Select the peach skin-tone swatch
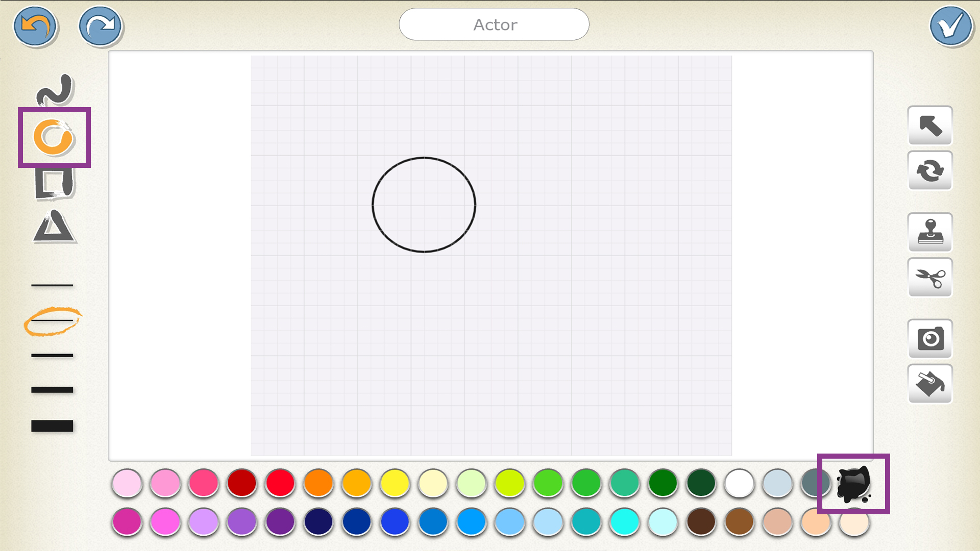This screenshot has height=551, width=980. (x=816, y=521)
